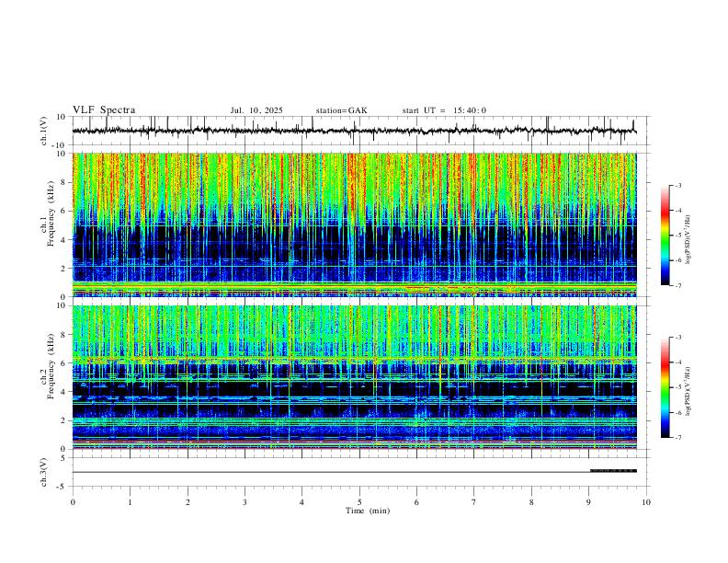The width and height of the screenshot is (728, 563).
Task: Click ch.2 frequency tick label "6"
Action: point(64,363)
